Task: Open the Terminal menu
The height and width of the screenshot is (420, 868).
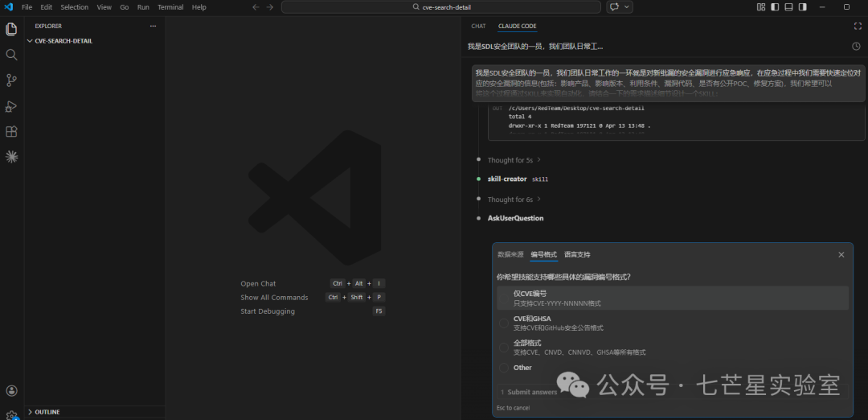Action: [x=170, y=7]
